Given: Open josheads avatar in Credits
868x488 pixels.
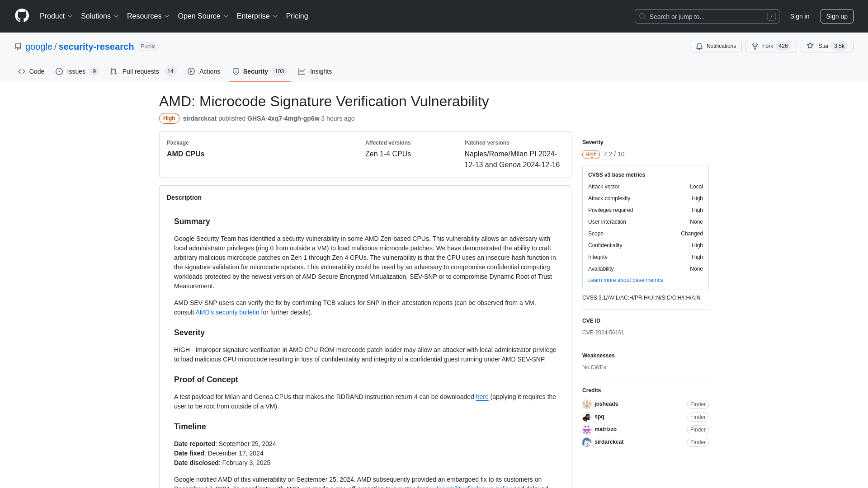Looking at the screenshot, I should tap(587, 404).
